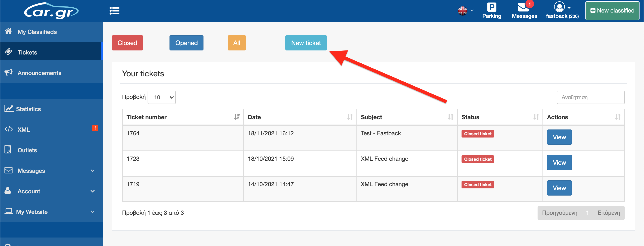Viewport: 644px width, 246px height.
Task: Sort by Ticket number column icon
Action: 237,117
